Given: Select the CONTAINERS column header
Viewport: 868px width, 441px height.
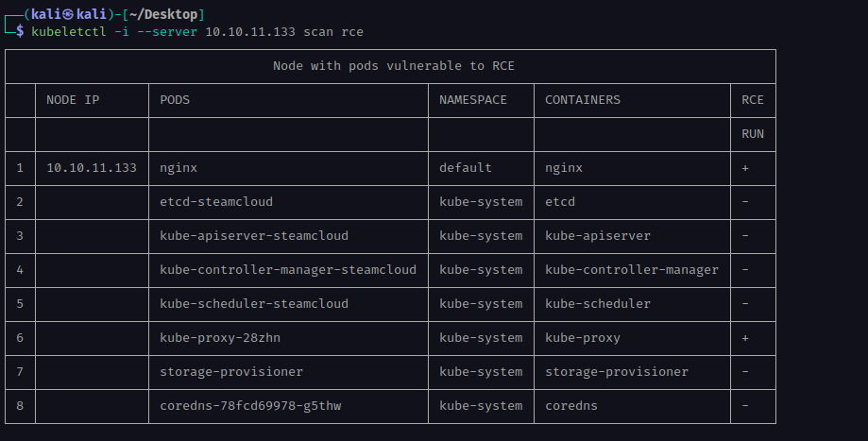Looking at the screenshot, I should pos(583,100).
